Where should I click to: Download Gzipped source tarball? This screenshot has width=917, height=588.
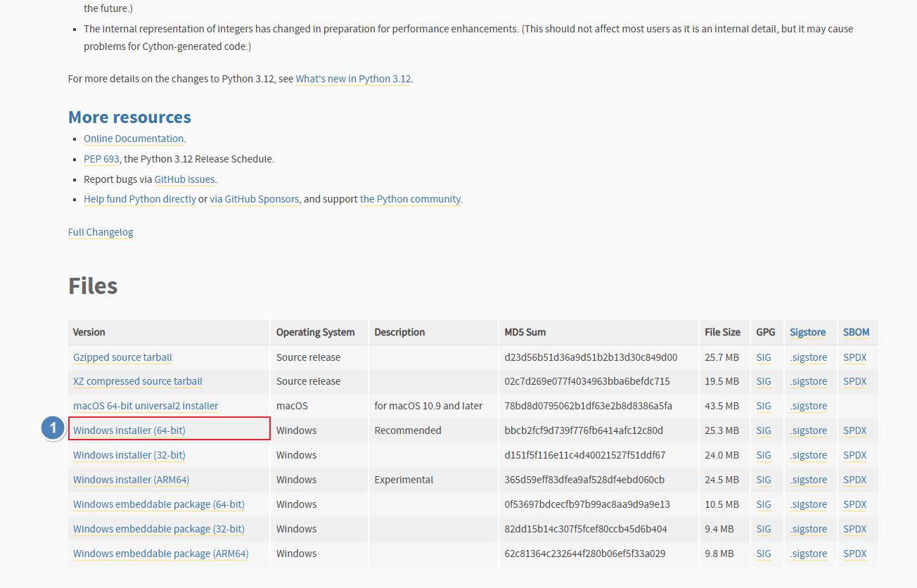click(x=122, y=357)
